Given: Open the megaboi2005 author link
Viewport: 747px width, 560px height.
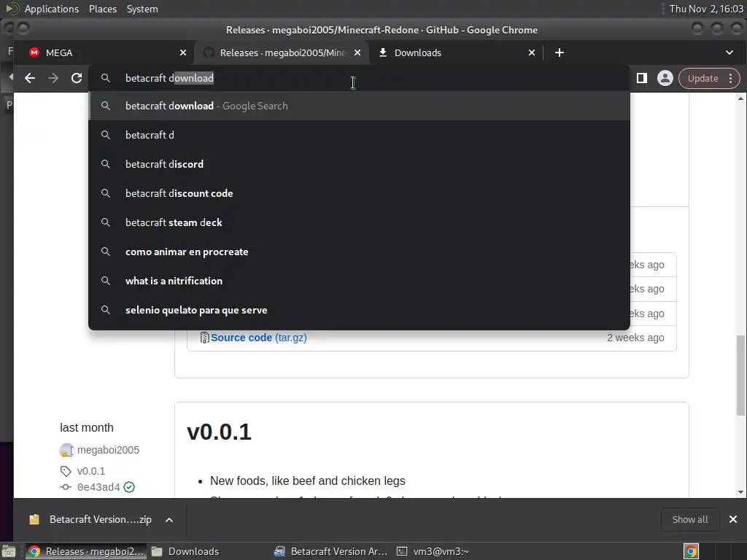Looking at the screenshot, I should (x=108, y=450).
